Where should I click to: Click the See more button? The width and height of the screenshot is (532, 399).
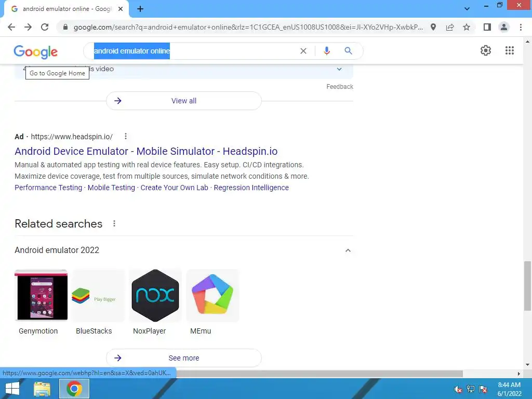point(183,358)
